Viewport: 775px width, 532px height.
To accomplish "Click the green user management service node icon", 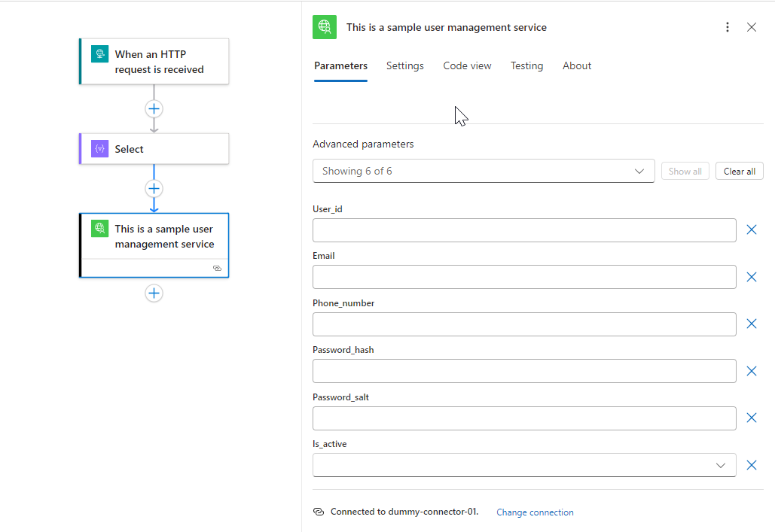I will point(100,229).
